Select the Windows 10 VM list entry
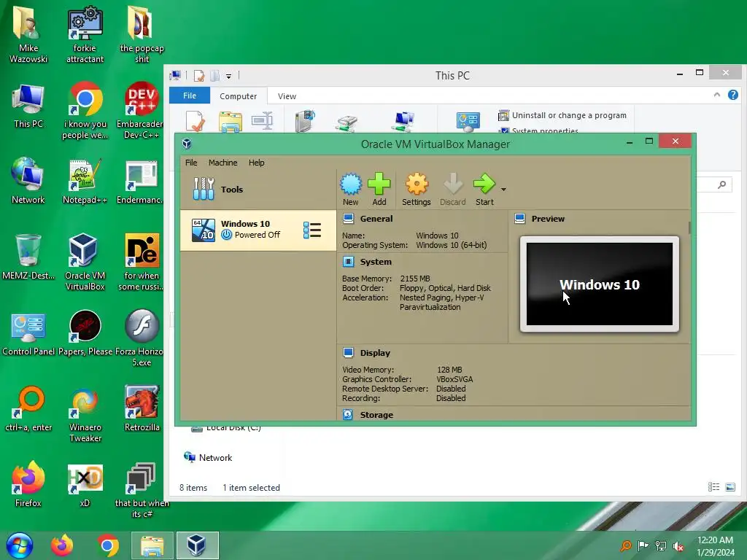Image resolution: width=747 pixels, height=560 pixels. point(258,230)
